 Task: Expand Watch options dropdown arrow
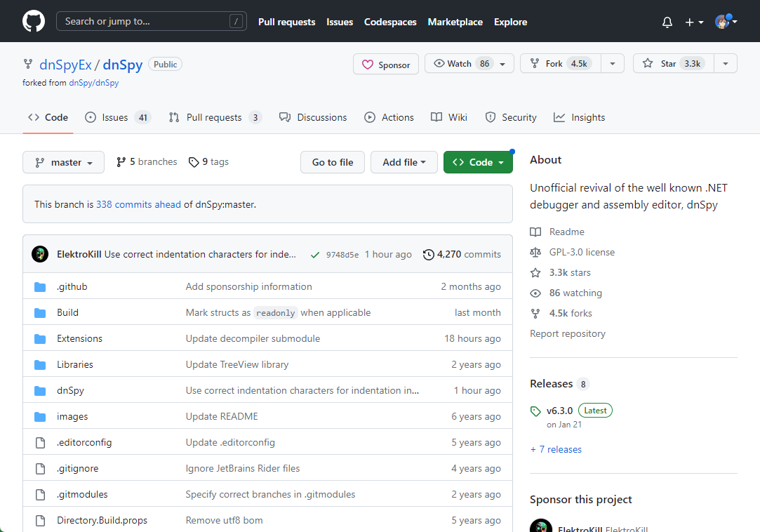[503, 64]
